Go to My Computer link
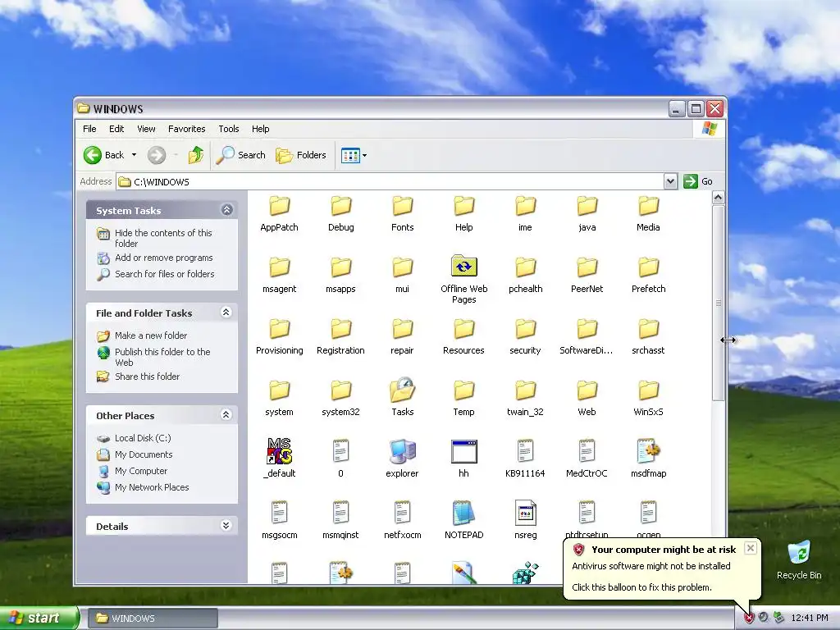The image size is (840, 630). pyautogui.click(x=141, y=471)
